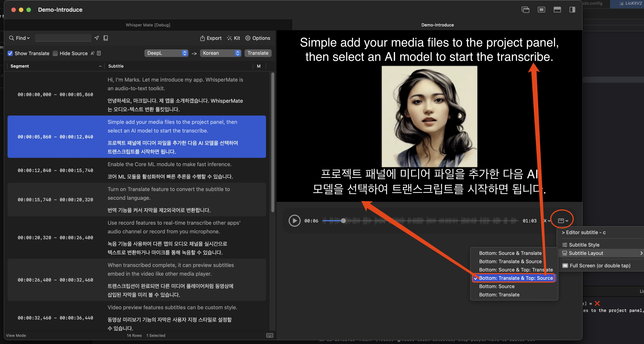Enable the Hide Source checkbox
Viewport: 644px width, 344px height.
(x=55, y=53)
